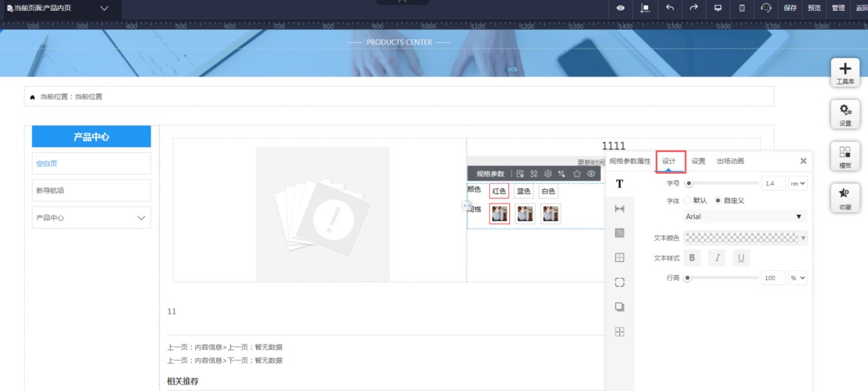
Task: Toggle the eye preview icon in top bar
Action: [x=621, y=8]
